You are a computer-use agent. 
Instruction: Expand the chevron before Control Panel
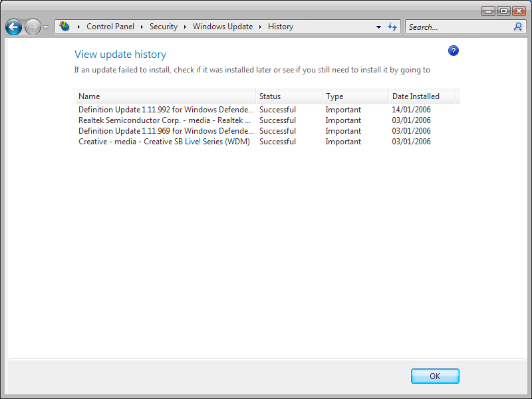[x=78, y=27]
